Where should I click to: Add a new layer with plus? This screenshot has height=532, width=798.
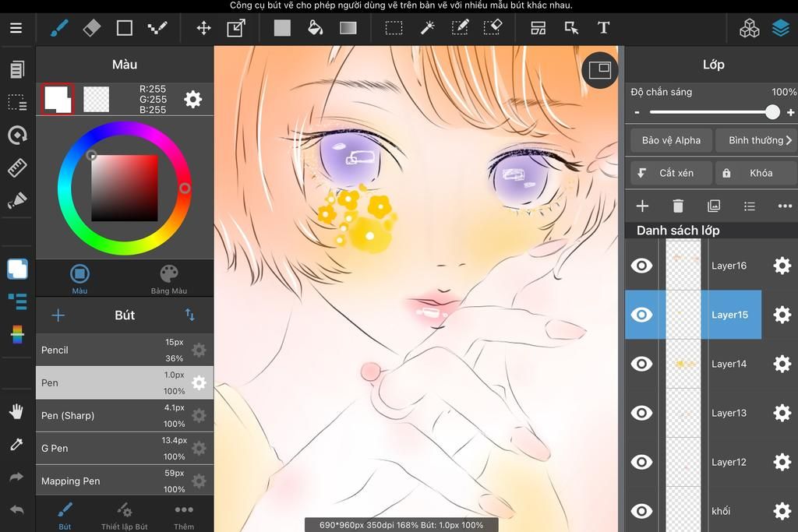pyautogui.click(x=642, y=206)
